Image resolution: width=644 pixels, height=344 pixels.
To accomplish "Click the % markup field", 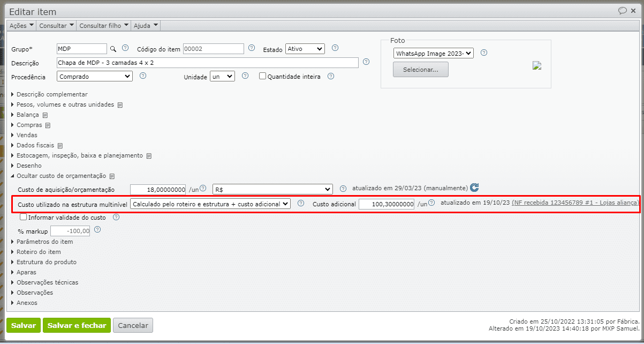I will 70,231.
